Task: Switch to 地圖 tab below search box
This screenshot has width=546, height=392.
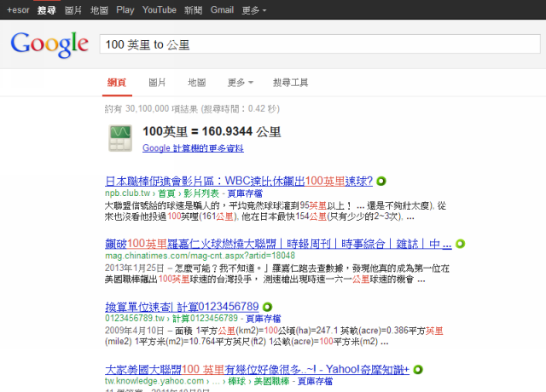Action: coord(197,83)
